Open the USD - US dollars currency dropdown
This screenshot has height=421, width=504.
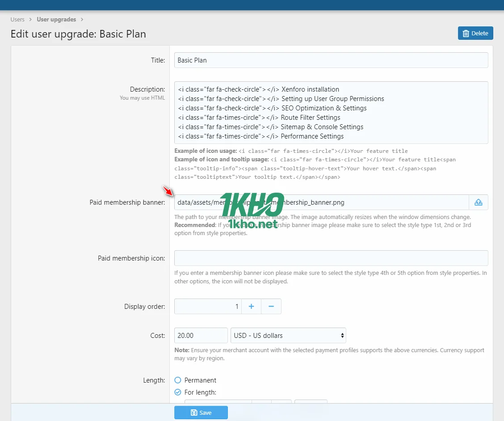tap(288, 335)
